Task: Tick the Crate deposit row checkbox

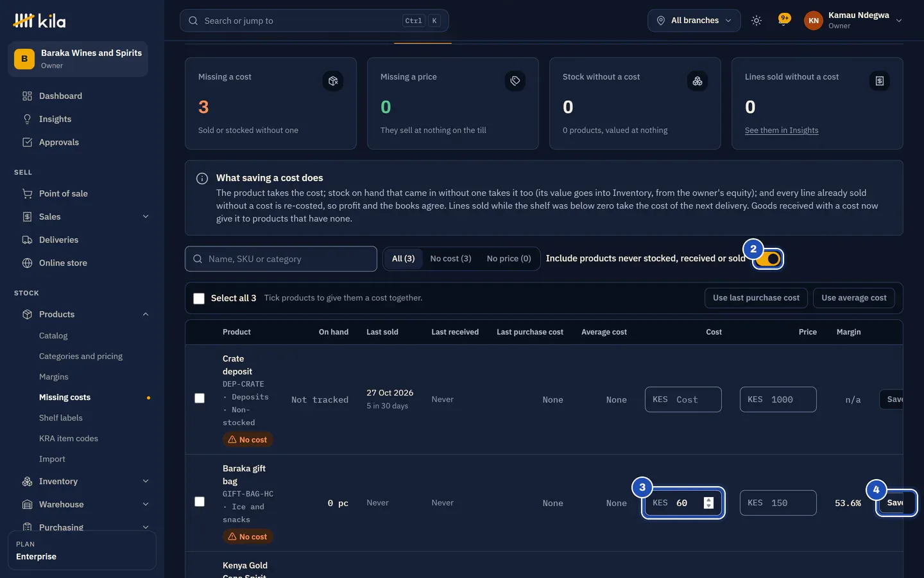Action: pyautogui.click(x=200, y=398)
